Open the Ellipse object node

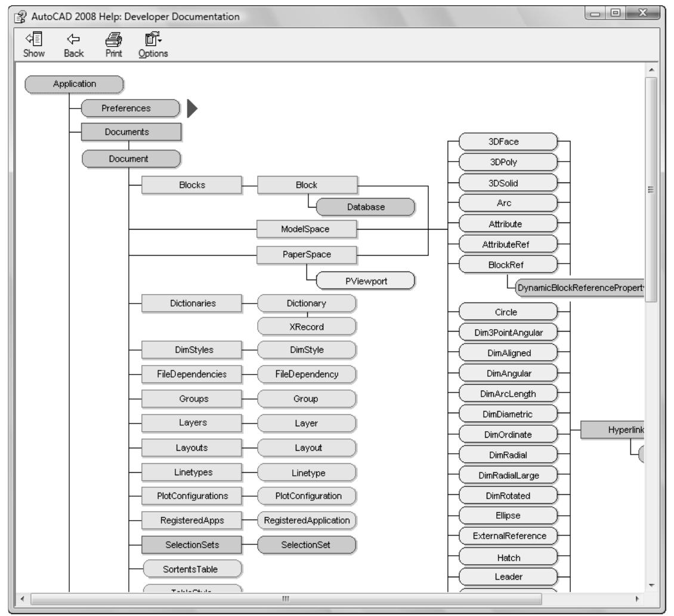(508, 515)
